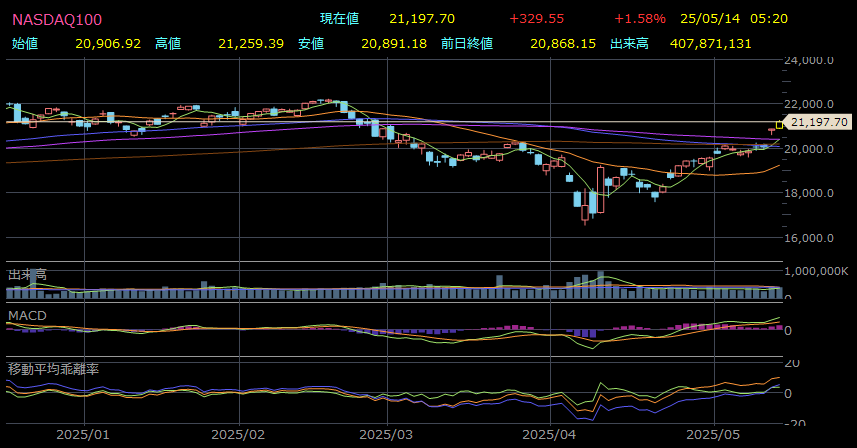The height and width of the screenshot is (448, 857).
Task: Select the volume figure 407,871,131
Action: point(711,44)
